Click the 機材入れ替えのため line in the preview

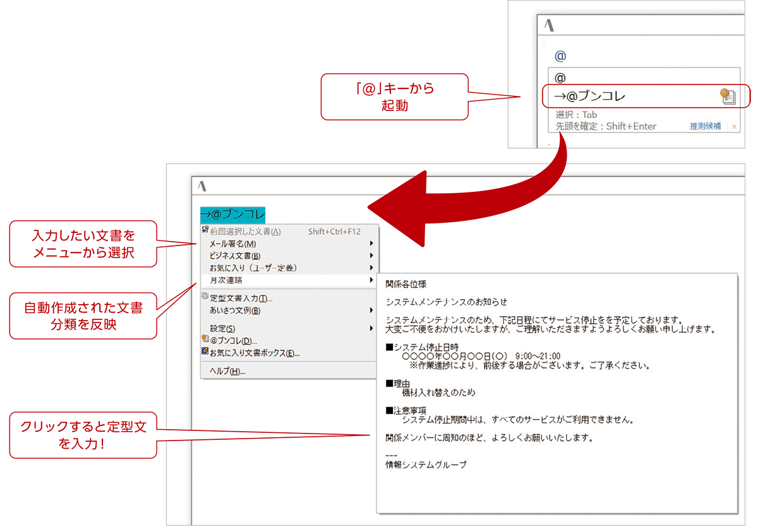pyautogui.click(x=438, y=393)
